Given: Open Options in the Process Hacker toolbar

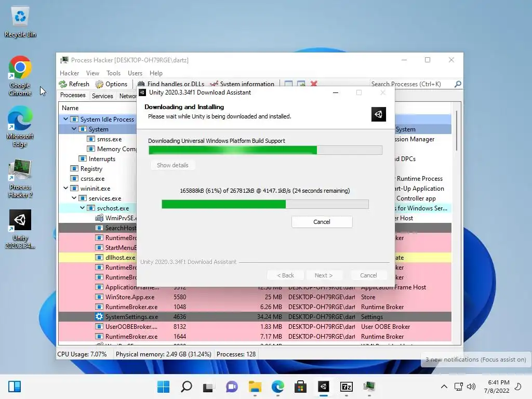Looking at the screenshot, I should tap(111, 84).
